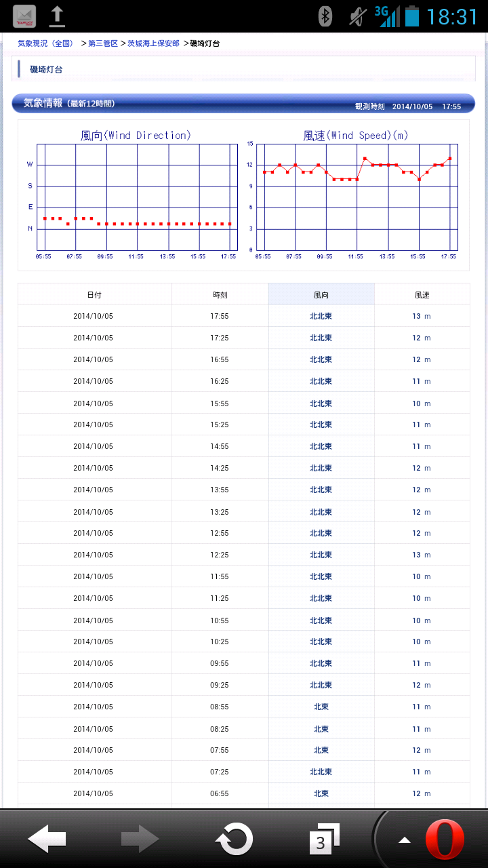This screenshot has width=488, height=868.
Task: Tap the upload notification icon
Action: 58,16
